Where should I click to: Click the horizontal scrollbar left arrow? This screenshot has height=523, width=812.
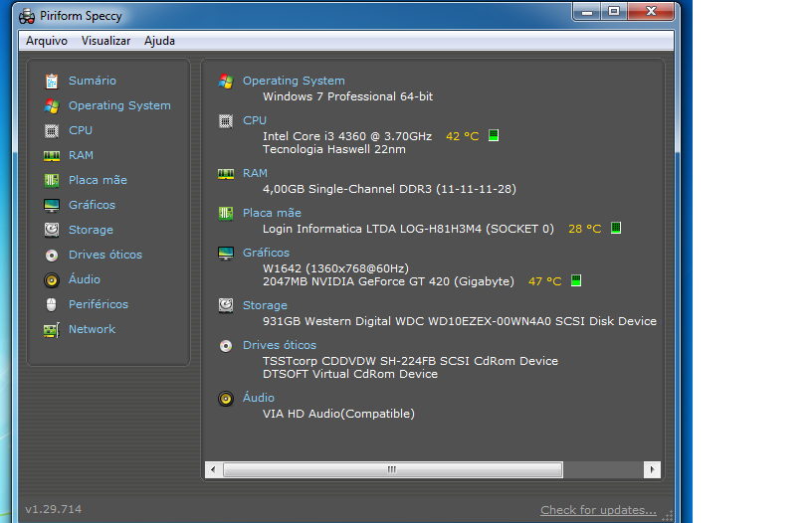click(213, 469)
